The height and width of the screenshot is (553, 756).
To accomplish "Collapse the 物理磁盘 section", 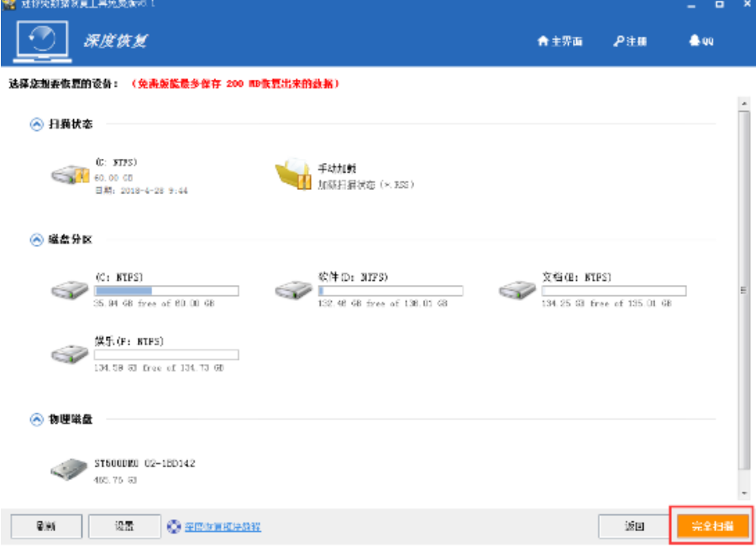I will pos(36,419).
